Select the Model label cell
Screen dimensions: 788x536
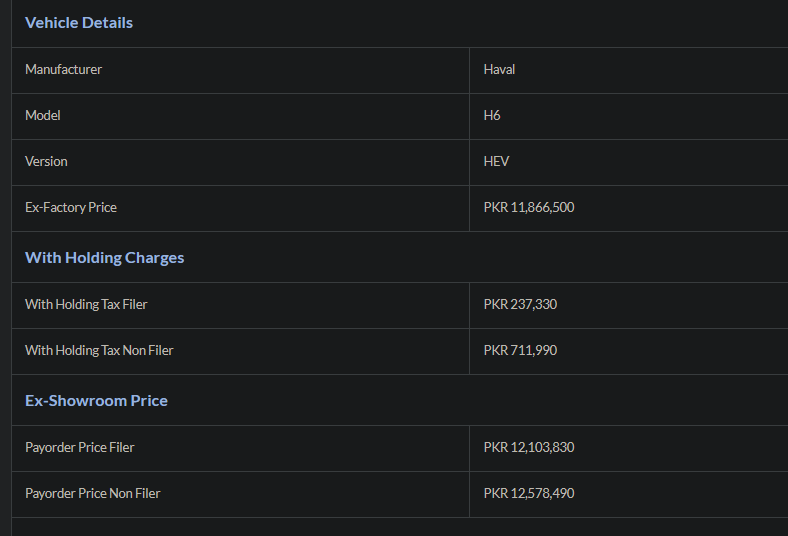[x=240, y=116]
